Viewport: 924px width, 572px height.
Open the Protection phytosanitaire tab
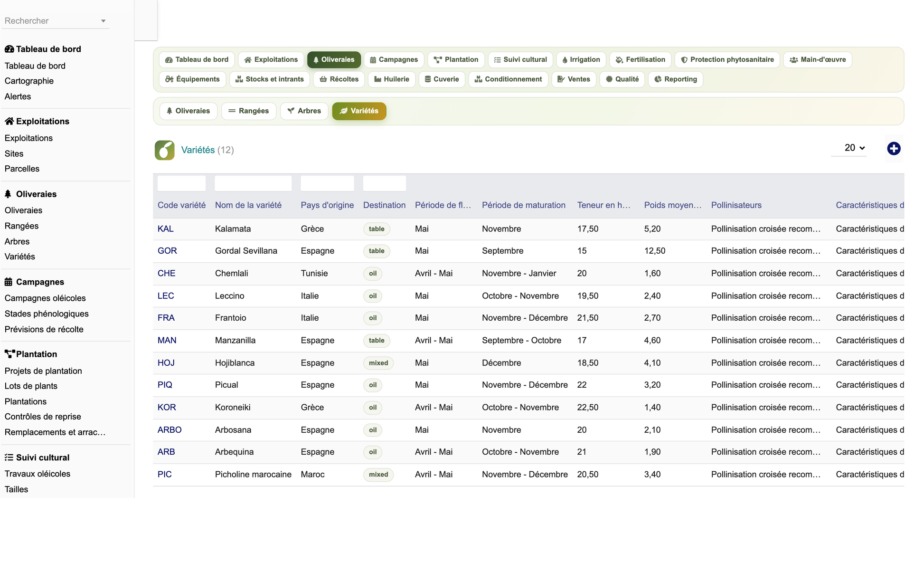coord(727,60)
